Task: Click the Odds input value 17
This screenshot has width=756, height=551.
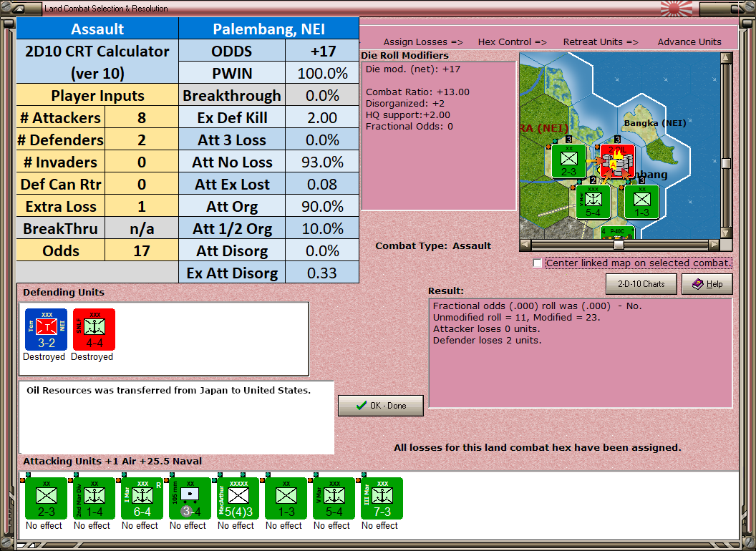Action: 142,250
